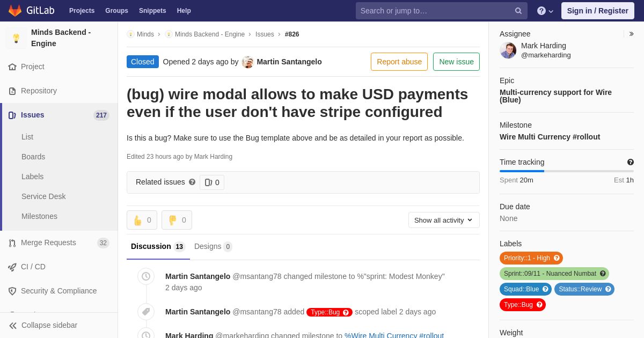Screen dimensions: 644x338
Task: Click Martin Santangelo's author avatar
Action: pos(247,62)
